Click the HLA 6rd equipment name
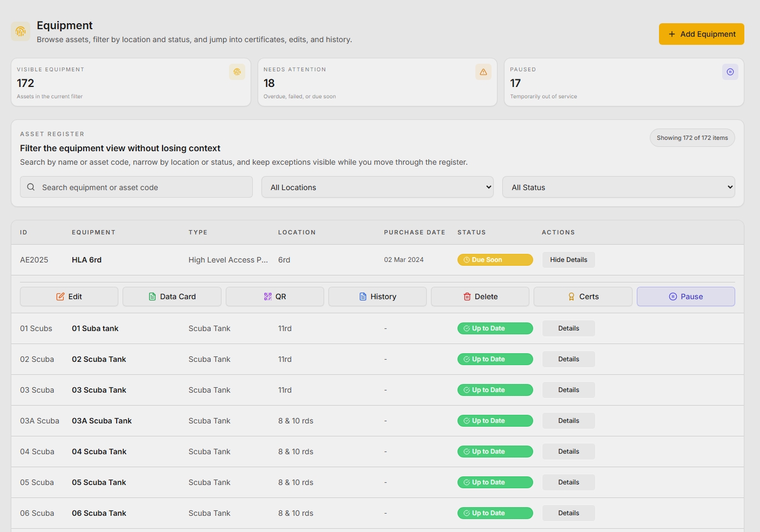The height and width of the screenshot is (532, 760). (x=86, y=260)
